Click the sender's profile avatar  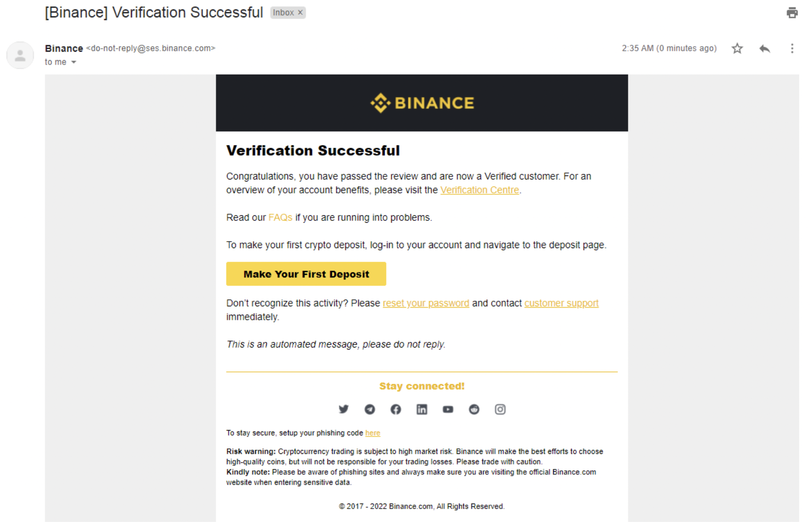click(x=20, y=55)
